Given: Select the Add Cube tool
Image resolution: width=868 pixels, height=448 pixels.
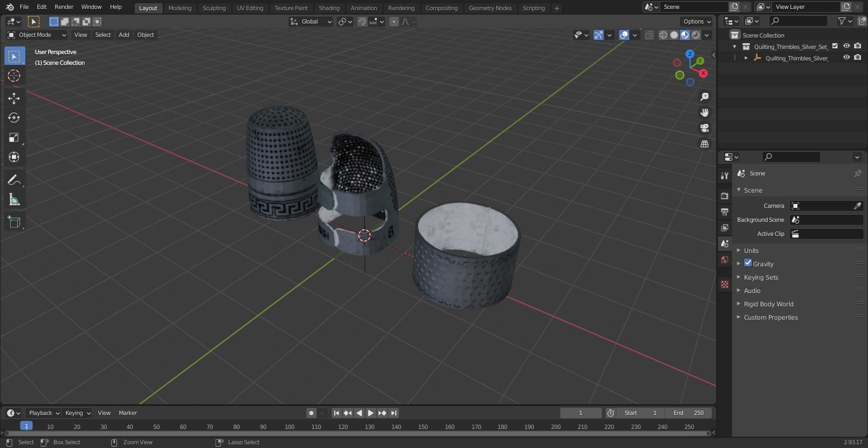Looking at the screenshot, I should point(14,222).
